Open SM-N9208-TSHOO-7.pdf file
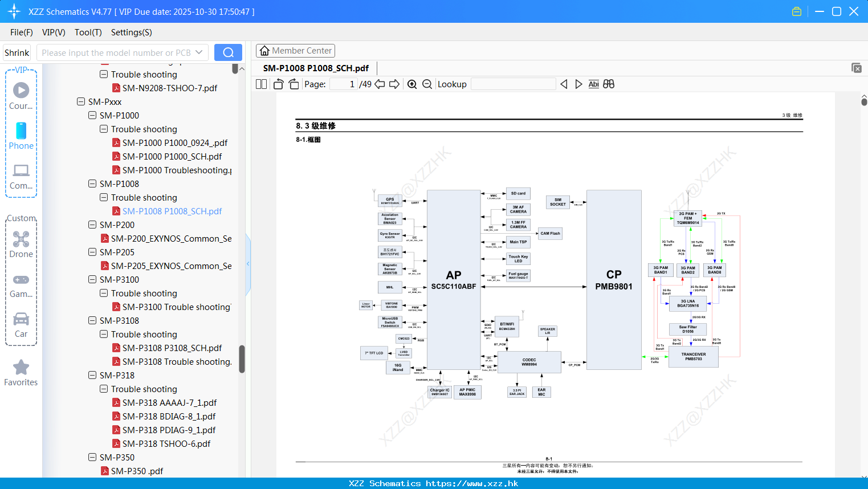 point(170,88)
